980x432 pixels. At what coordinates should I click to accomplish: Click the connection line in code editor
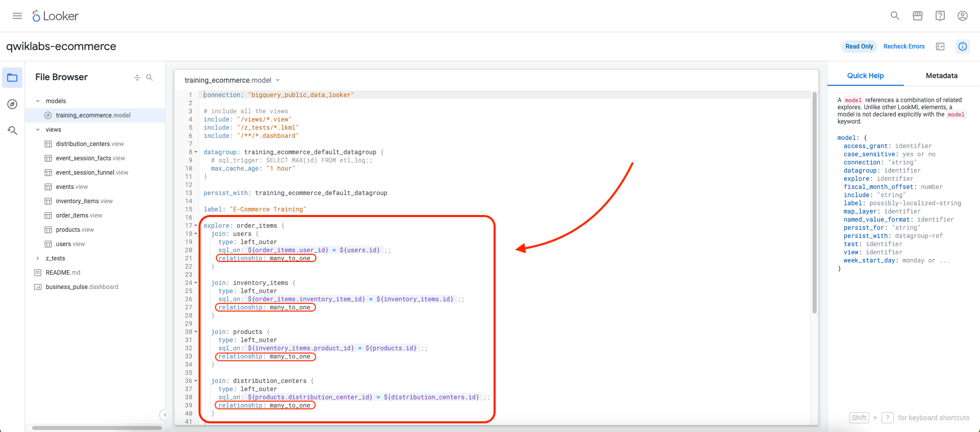pyautogui.click(x=279, y=95)
